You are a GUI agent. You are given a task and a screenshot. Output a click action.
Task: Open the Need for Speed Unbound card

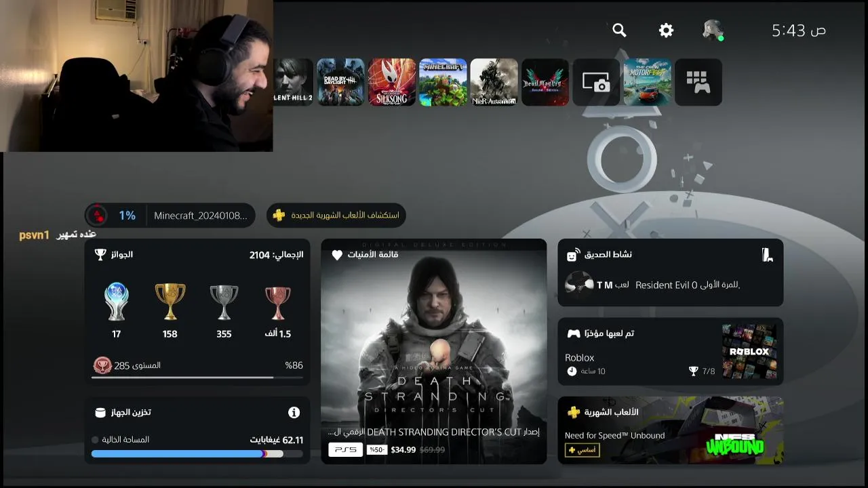pos(671,430)
